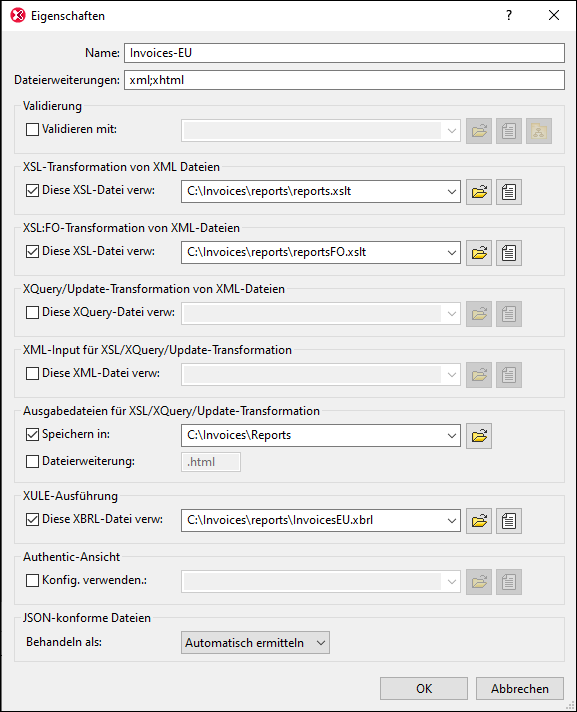Expand the C:\Invoices\Reports folder dropdown

[x=452, y=435]
